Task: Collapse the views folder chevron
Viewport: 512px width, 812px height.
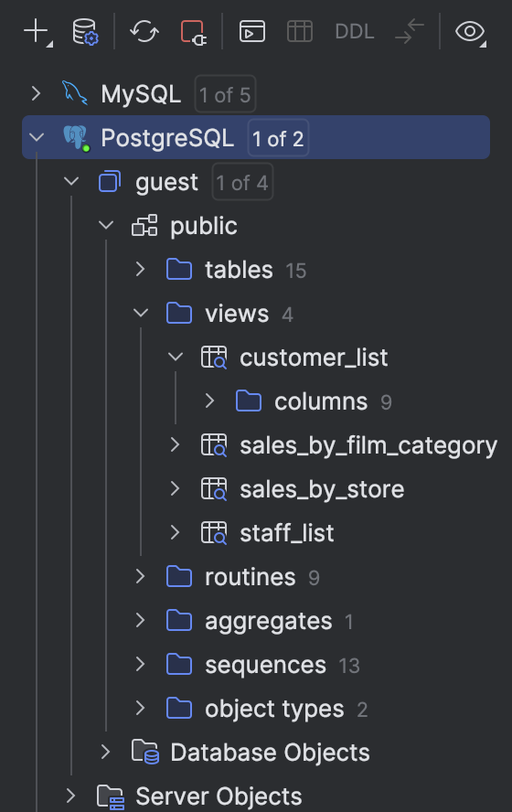Action: click(x=141, y=313)
